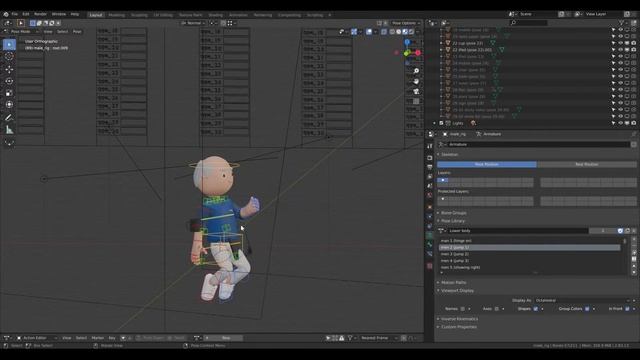640x360 pixels.
Task: Click the Blender logo menu icon
Action: click(6, 14)
